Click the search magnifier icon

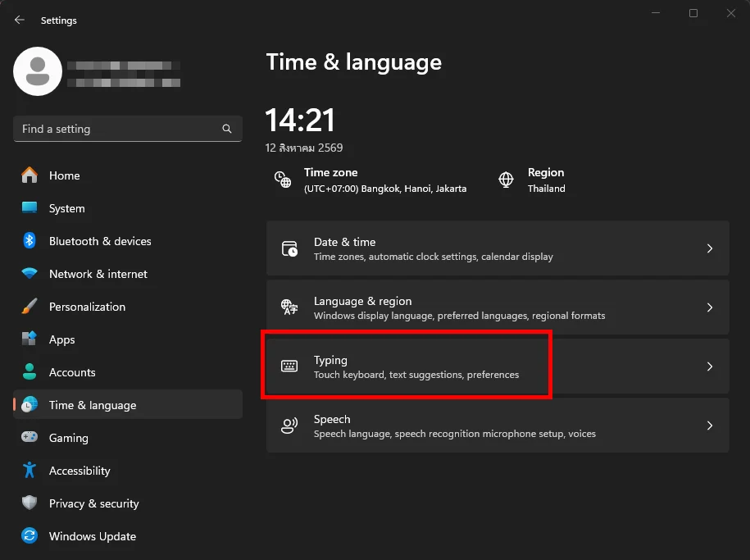(227, 129)
